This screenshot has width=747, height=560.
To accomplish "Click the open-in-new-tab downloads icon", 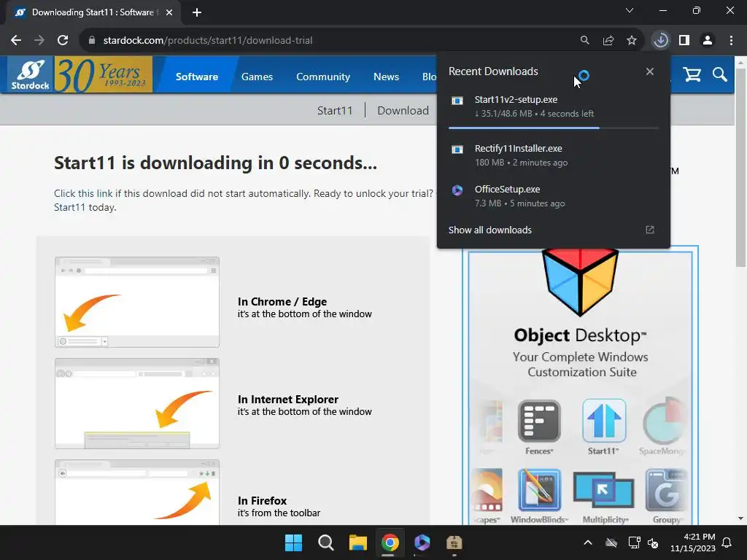I will click(650, 230).
